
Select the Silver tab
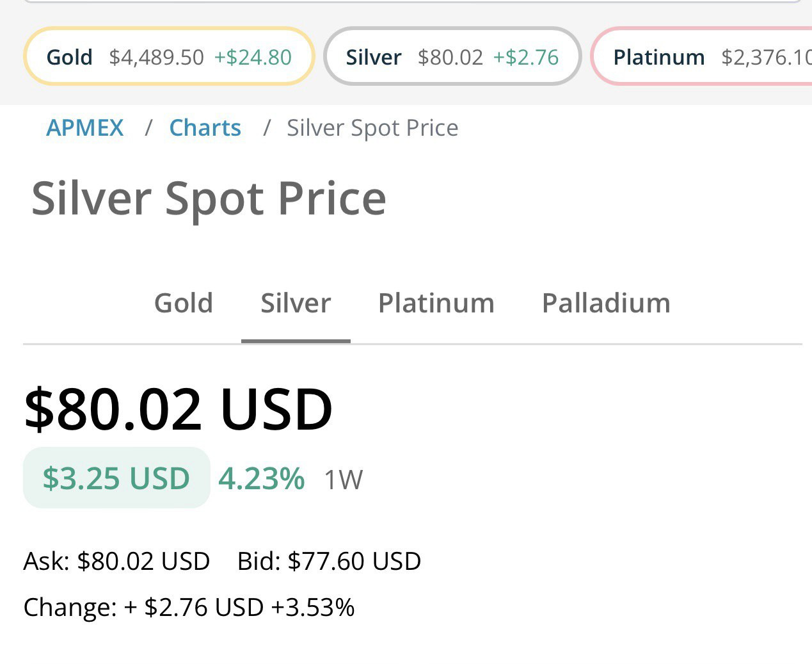pyautogui.click(x=296, y=303)
